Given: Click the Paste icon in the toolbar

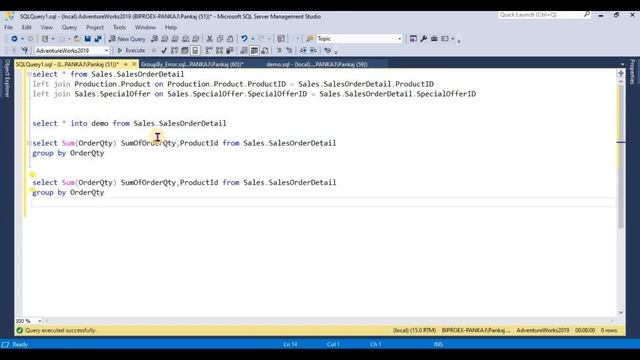Looking at the screenshot, I should [230, 38].
